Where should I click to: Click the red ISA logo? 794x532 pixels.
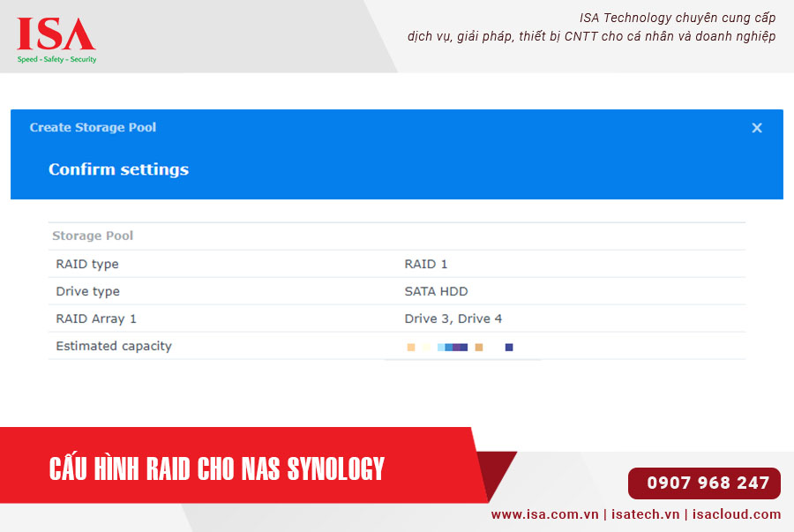coord(56,34)
